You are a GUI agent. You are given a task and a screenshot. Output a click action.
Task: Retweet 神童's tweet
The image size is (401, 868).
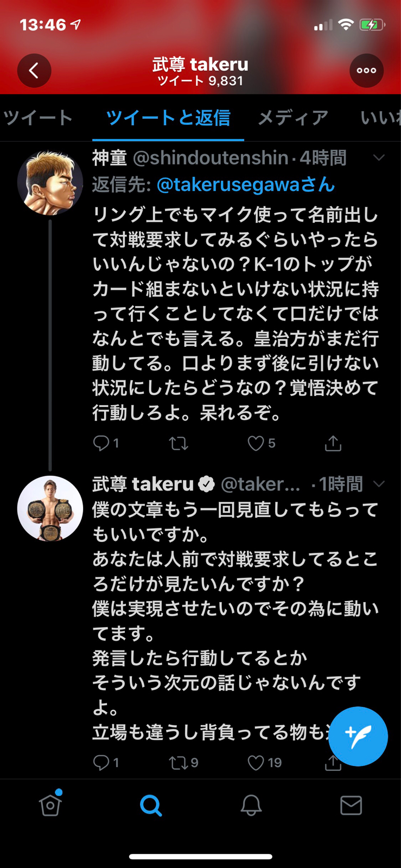click(x=179, y=444)
